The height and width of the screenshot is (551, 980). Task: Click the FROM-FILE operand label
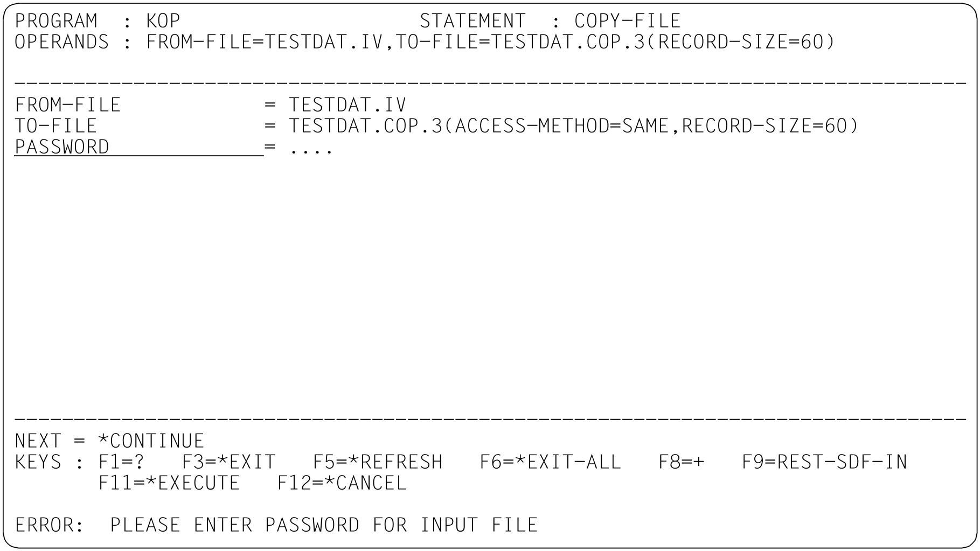coord(68,105)
